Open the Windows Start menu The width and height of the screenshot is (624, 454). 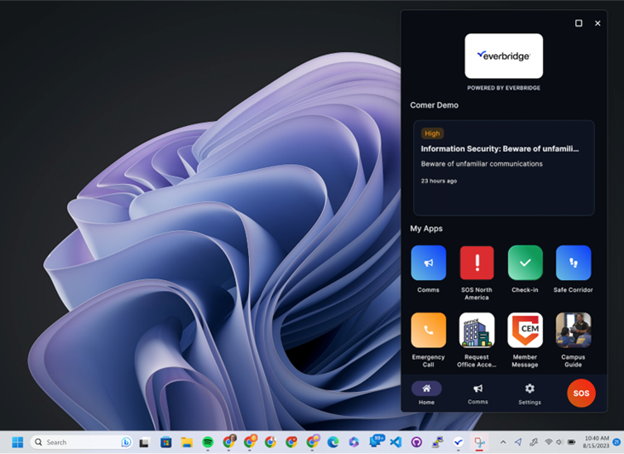click(18, 442)
